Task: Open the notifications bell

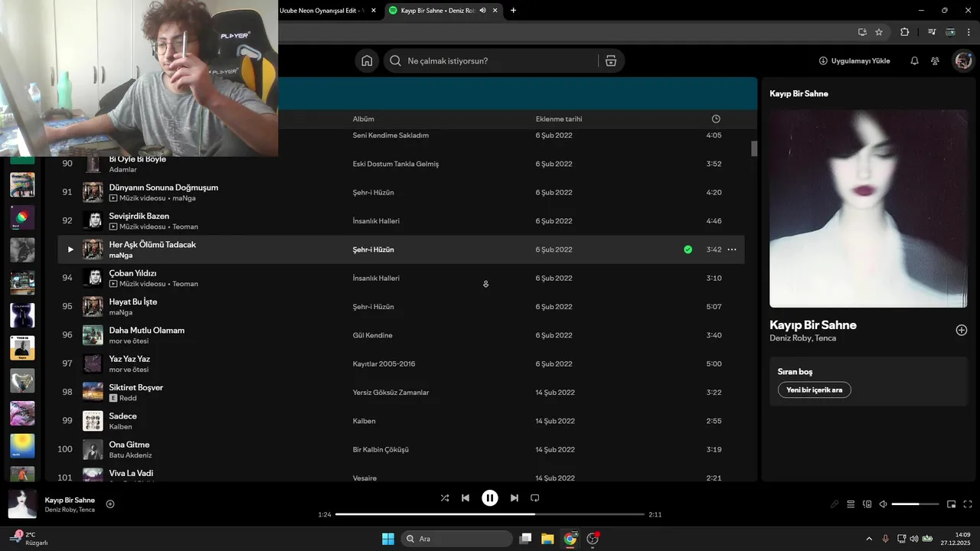Action: coord(914,61)
